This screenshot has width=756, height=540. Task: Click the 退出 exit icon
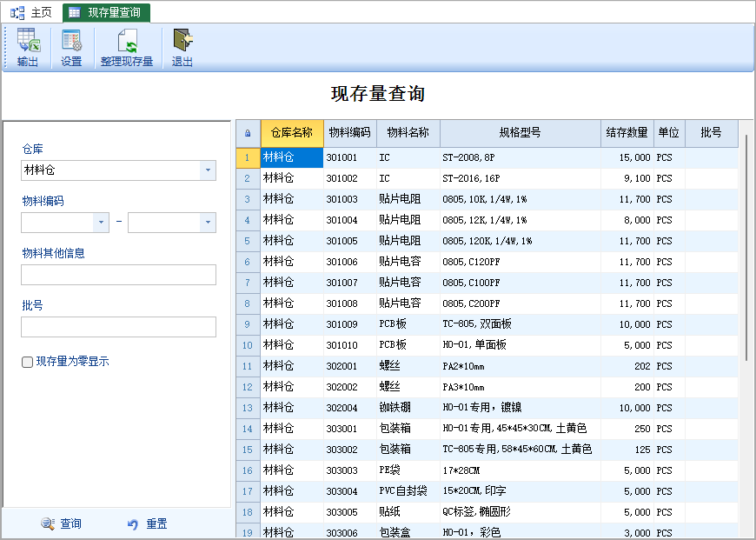pos(182,48)
